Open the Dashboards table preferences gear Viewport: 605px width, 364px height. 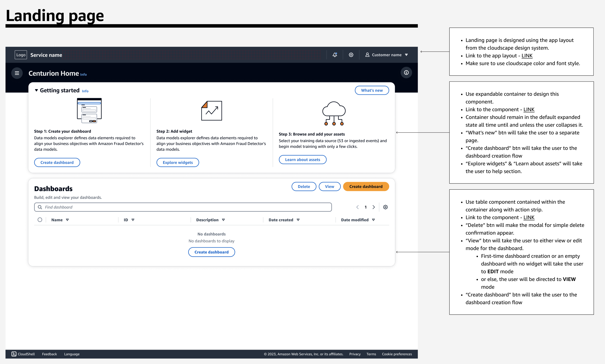pos(385,207)
